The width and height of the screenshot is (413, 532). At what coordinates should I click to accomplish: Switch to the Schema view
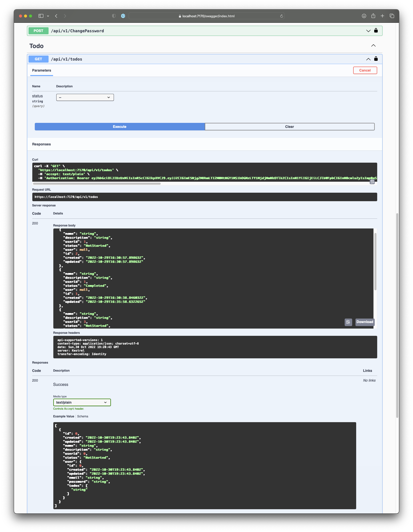click(83, 416)
